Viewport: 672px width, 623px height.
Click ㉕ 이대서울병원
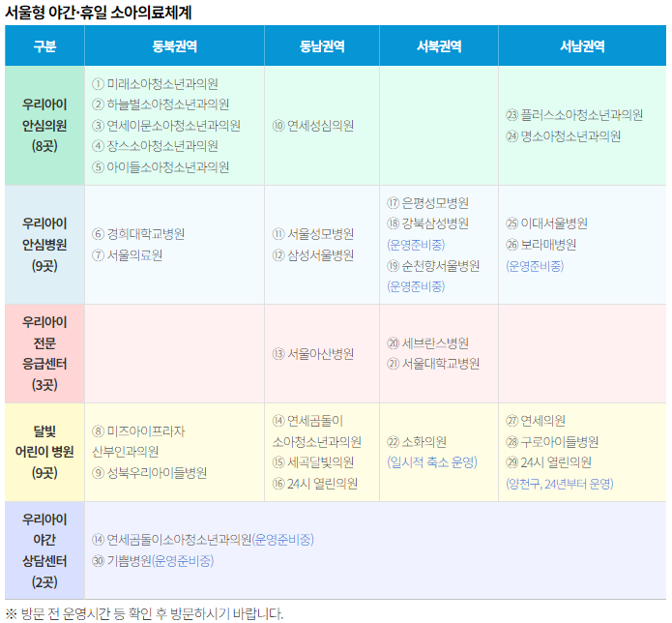pyautogui.click(x=546, y=222)
